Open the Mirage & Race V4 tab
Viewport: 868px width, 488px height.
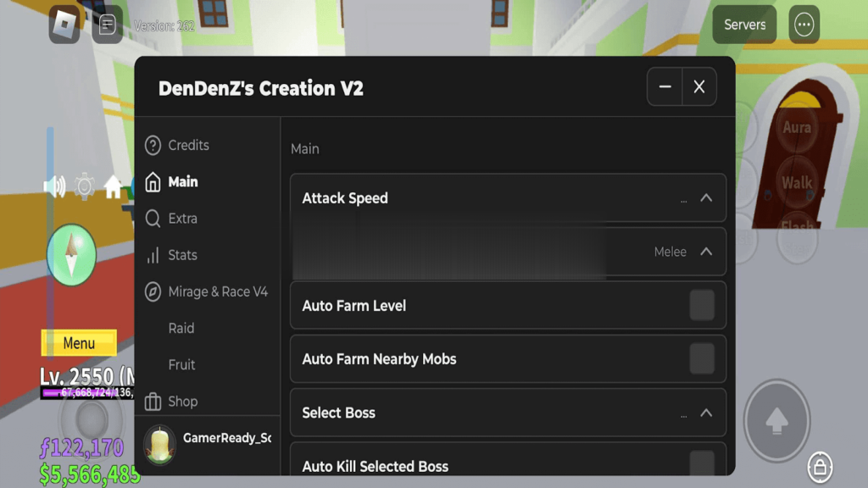pyautogui.click(x=217, y=291)
